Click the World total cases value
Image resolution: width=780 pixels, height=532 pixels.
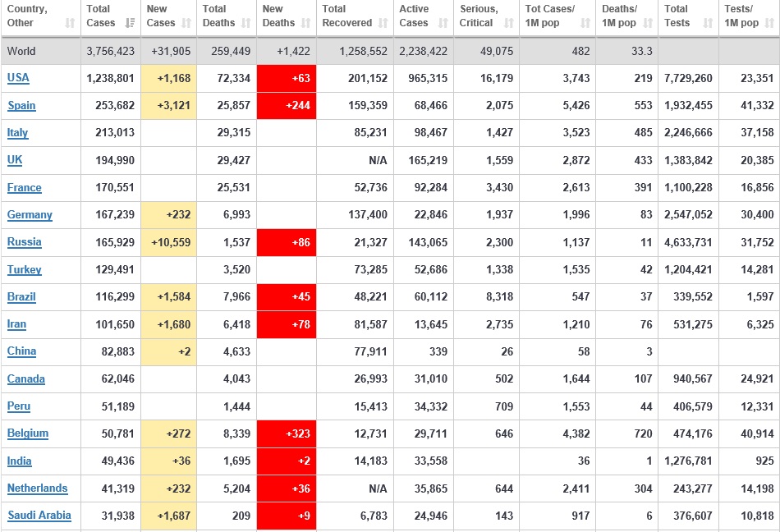110,51
